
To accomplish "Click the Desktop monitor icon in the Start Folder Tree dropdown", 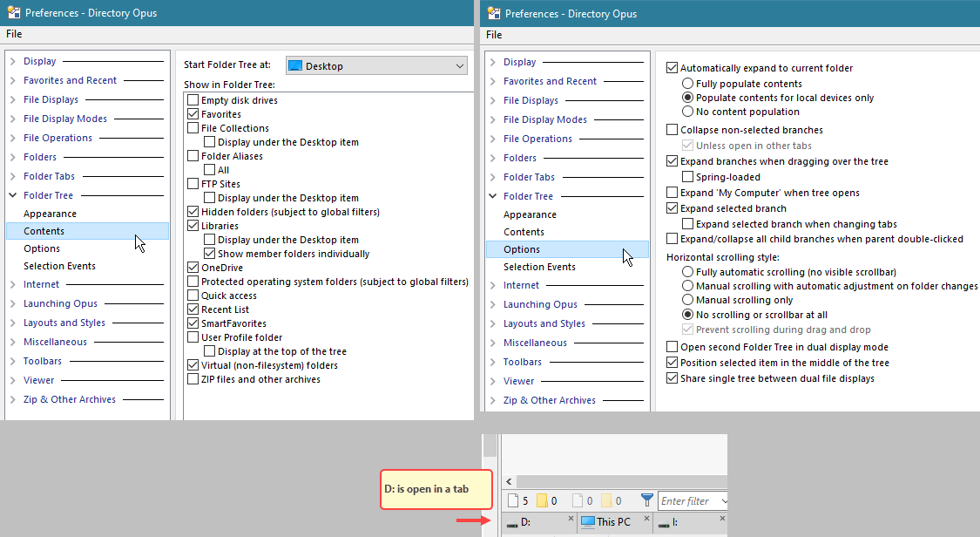I will click(295, 65).
